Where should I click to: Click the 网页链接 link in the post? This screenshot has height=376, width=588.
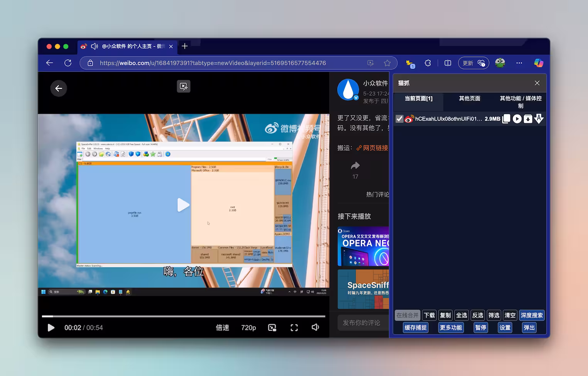[x=372, y=148]
